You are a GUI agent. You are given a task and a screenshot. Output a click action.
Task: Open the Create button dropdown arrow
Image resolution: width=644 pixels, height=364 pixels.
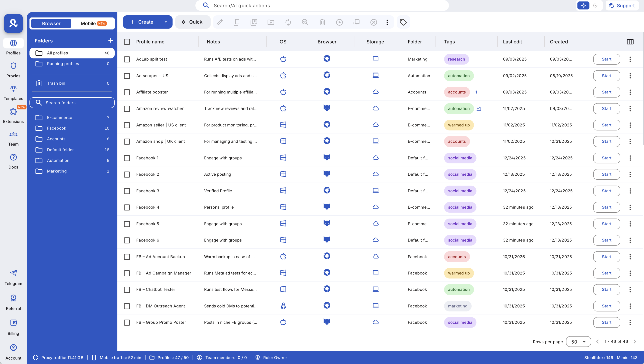click(166, 22)
